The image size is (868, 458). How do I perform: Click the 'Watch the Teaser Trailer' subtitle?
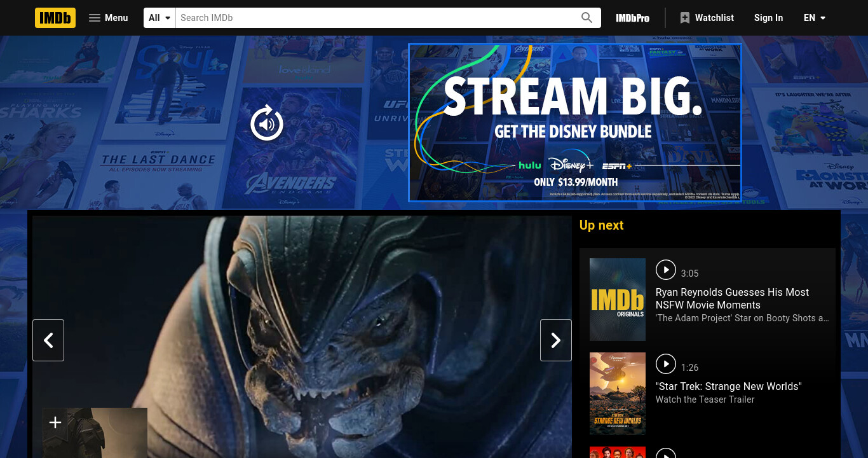point(705,399)
